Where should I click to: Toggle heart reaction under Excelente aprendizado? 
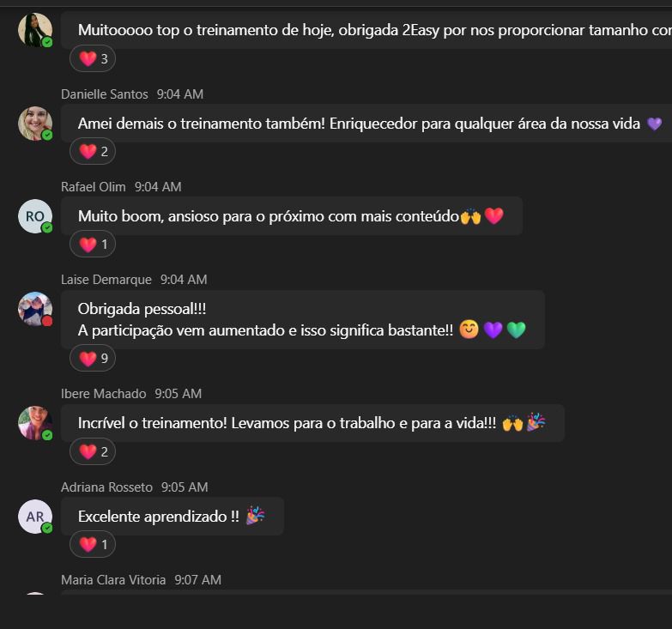tap(93, 545)
